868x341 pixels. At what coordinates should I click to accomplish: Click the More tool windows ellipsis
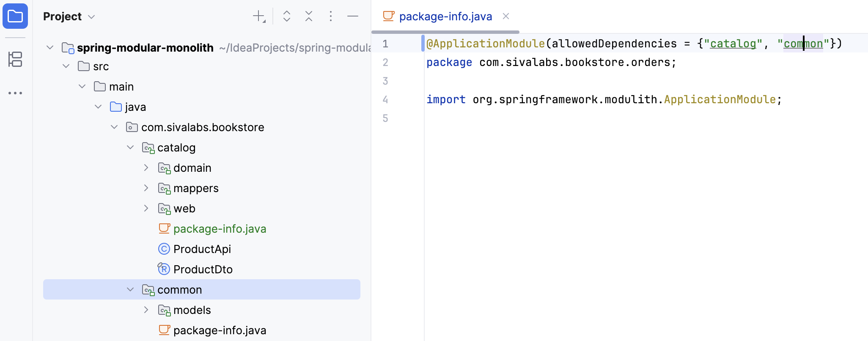15,93
